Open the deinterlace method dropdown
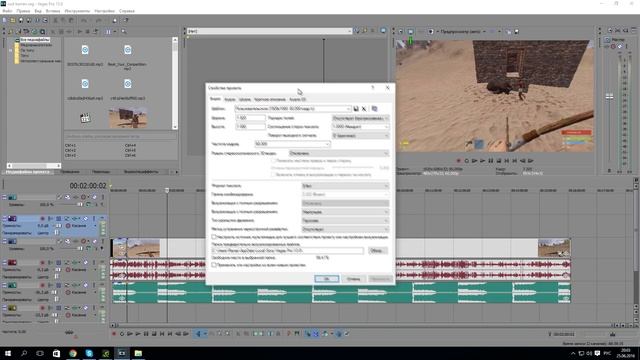This screenshot has height=360, width=640. click(x=345, y=229)
